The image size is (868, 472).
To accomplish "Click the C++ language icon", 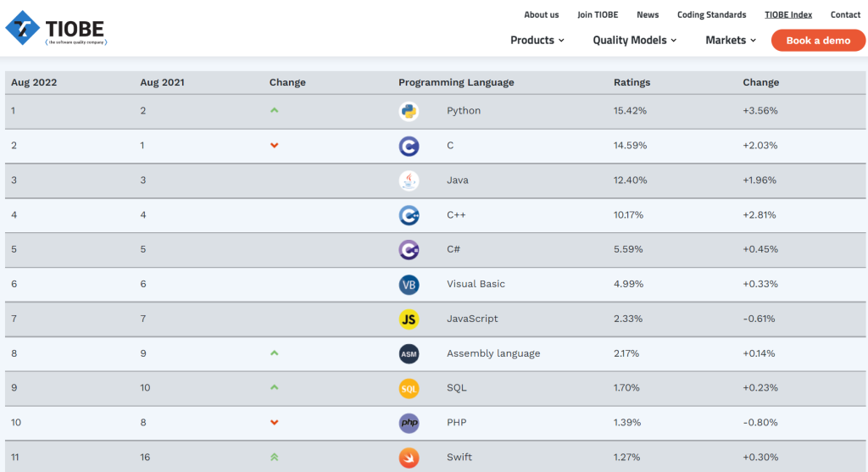I will (409, 215).
